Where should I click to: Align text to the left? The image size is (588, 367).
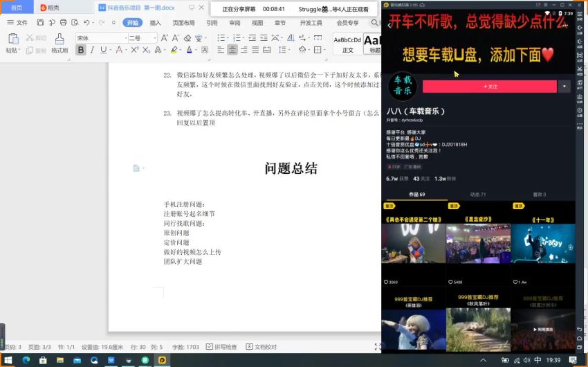tap(221, 50)
